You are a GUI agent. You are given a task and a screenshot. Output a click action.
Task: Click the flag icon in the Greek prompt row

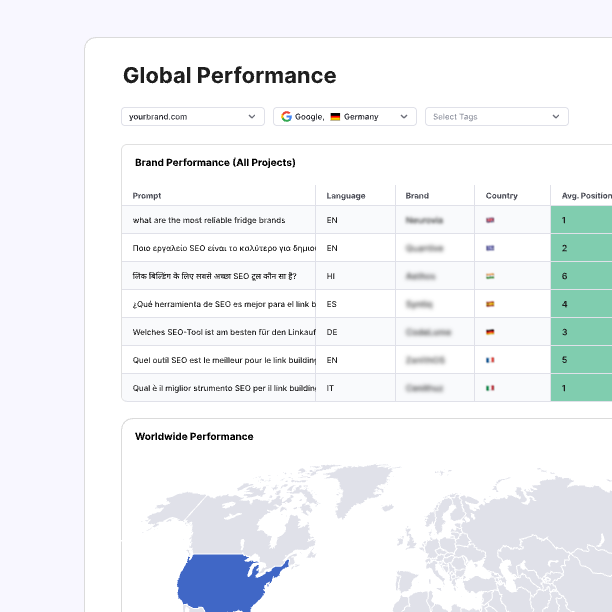click(490, 248)
